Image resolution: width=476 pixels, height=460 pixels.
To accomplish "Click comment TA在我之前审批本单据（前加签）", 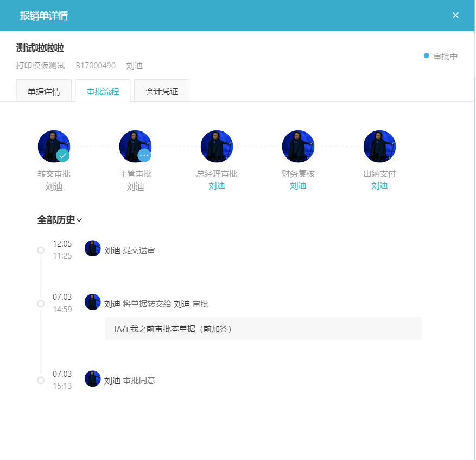I will pyautogui.click(x=263, y=329).
